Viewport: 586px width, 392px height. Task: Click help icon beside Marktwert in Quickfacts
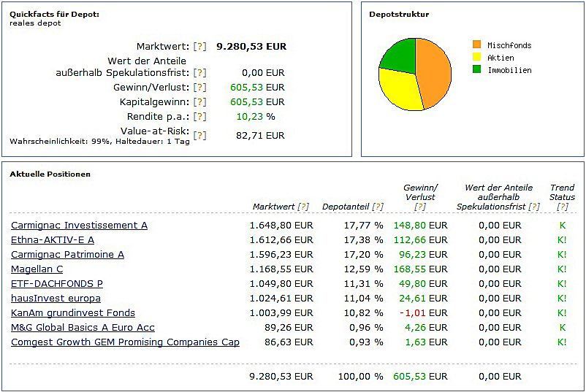(x=199, y=47)
